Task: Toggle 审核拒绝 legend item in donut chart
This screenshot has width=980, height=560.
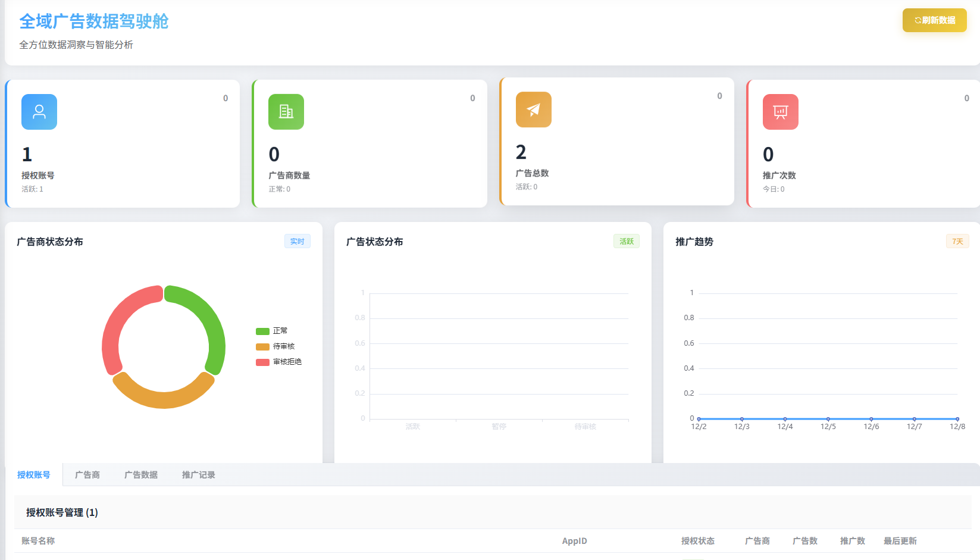Action: pos(279,362)
